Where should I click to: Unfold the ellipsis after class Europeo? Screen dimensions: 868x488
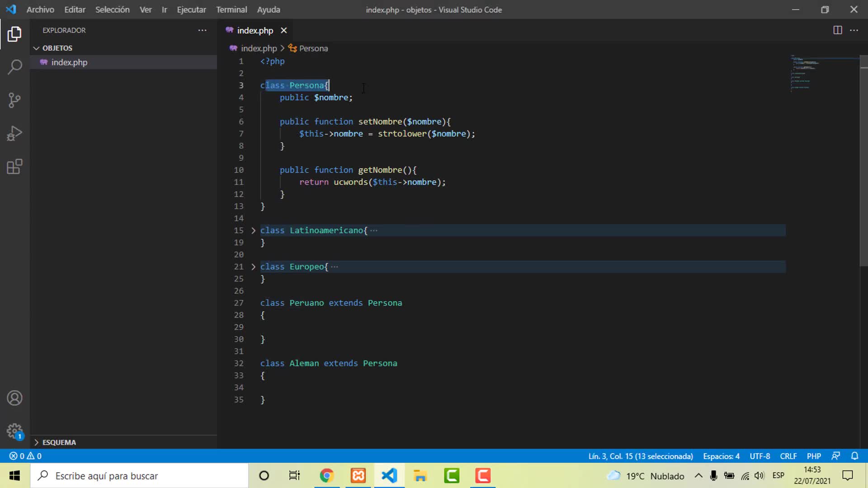[334, 267]
